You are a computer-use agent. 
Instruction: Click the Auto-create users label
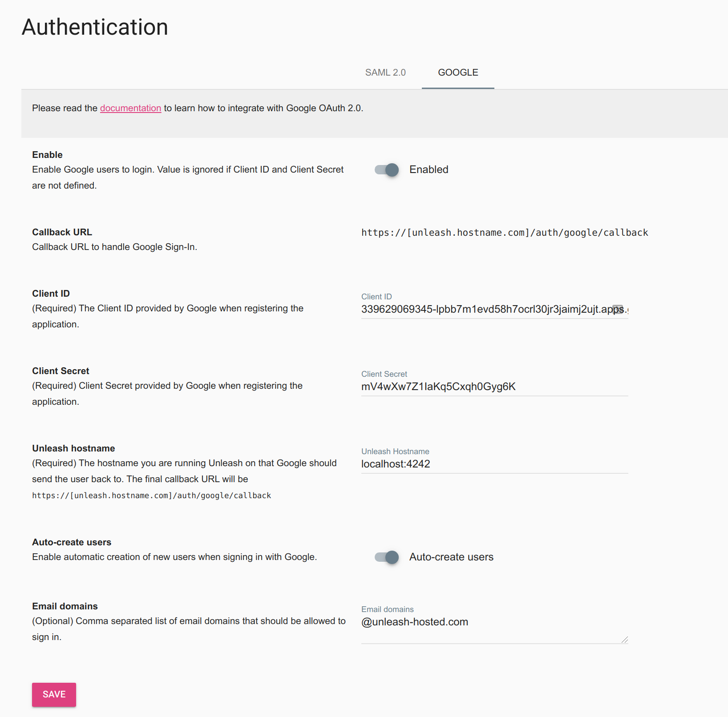pyautogui.click(x=451, y=557)
